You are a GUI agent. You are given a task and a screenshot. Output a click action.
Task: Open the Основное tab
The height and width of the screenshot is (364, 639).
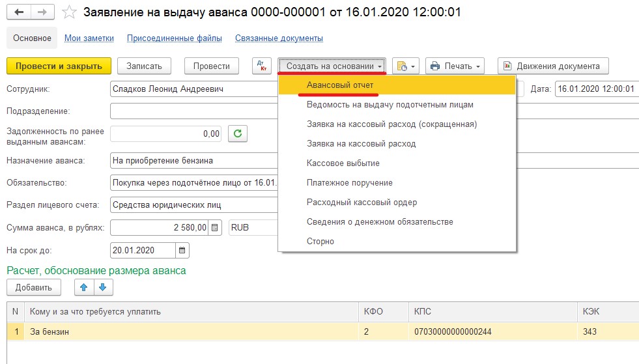pyautogui.click(x=32, y=38)
